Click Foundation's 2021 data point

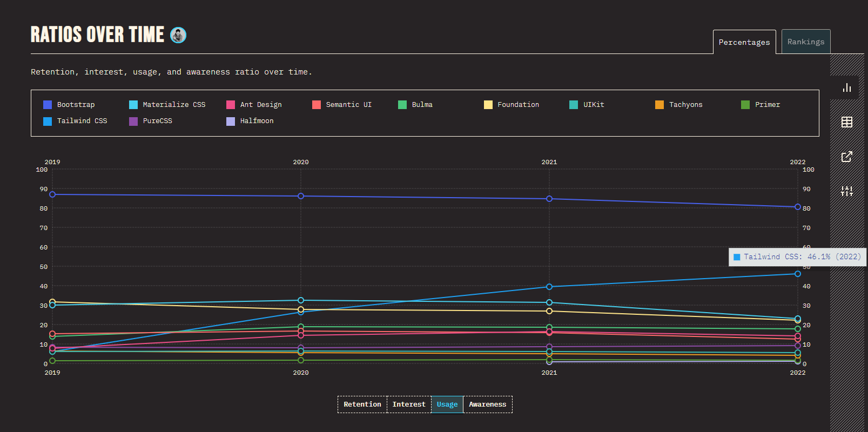549,311
